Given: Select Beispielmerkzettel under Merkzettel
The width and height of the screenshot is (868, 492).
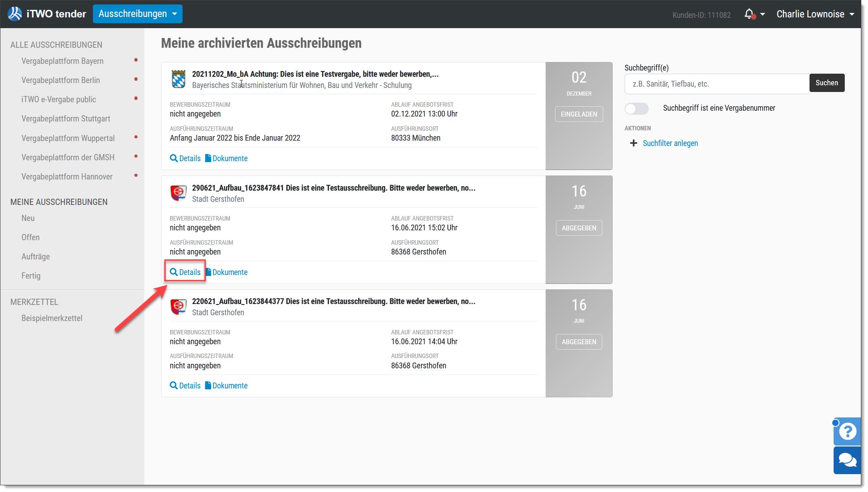Looking at the screenshot, I should [52, 318].
